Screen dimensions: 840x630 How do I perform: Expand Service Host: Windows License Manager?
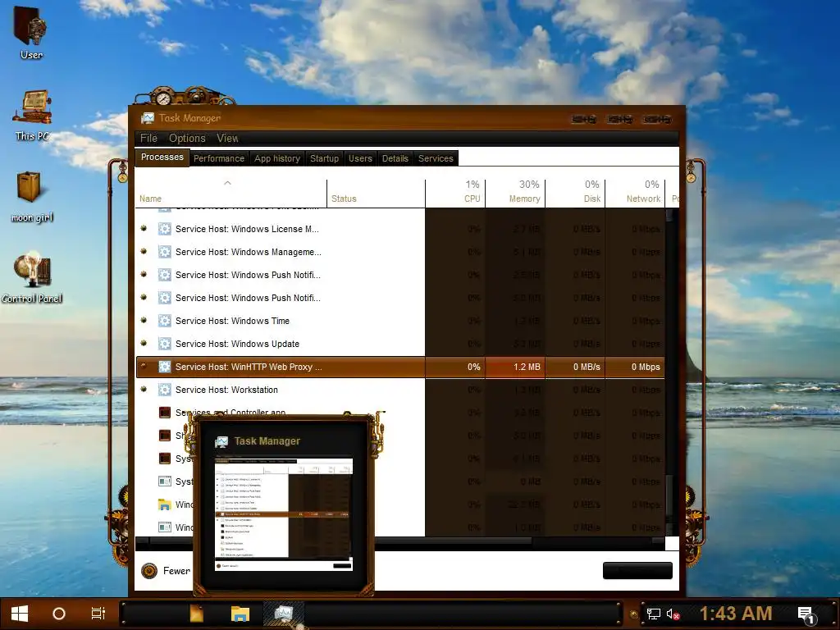pos(144,228)
